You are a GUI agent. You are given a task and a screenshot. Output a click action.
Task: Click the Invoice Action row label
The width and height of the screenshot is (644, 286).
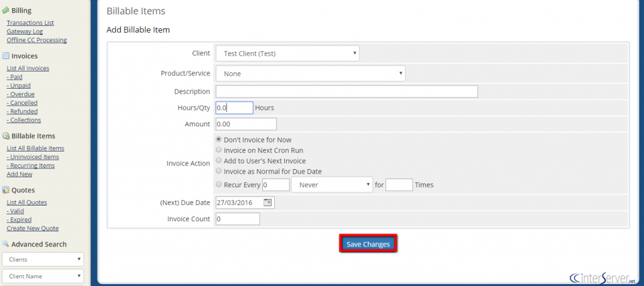point(188,163)
